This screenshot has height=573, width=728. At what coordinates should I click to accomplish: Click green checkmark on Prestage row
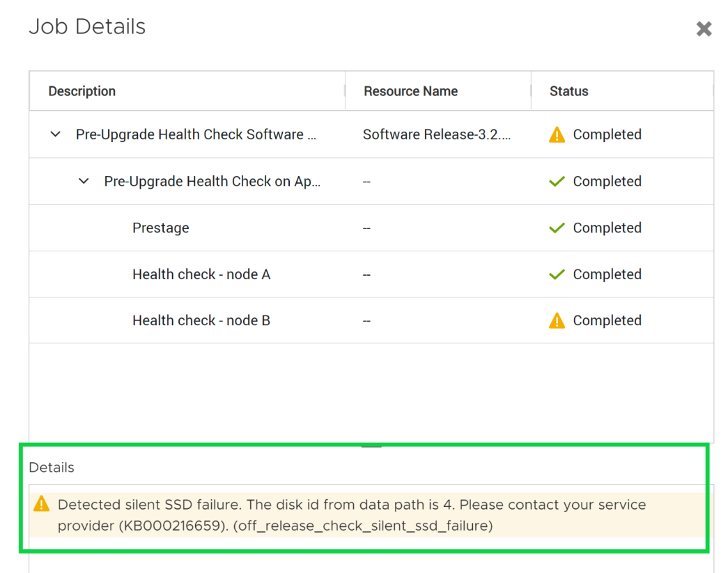[557, 228]
